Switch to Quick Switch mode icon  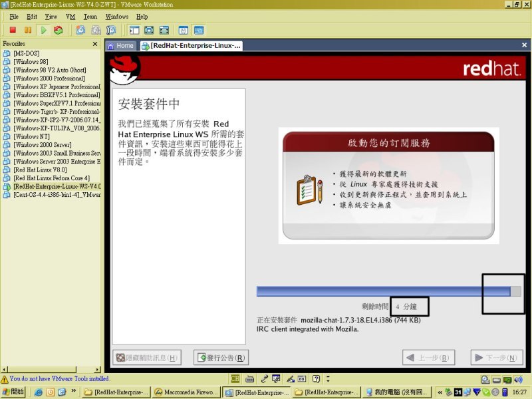point(149,30)
